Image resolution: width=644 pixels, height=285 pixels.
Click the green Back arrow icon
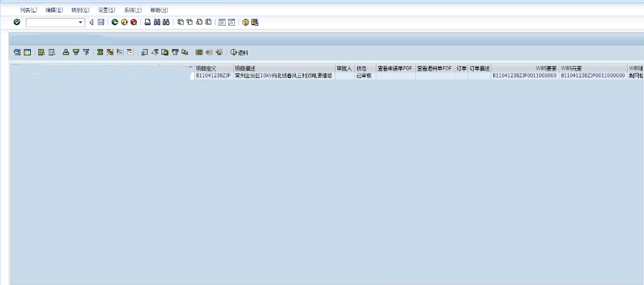(x=115, y=22)
